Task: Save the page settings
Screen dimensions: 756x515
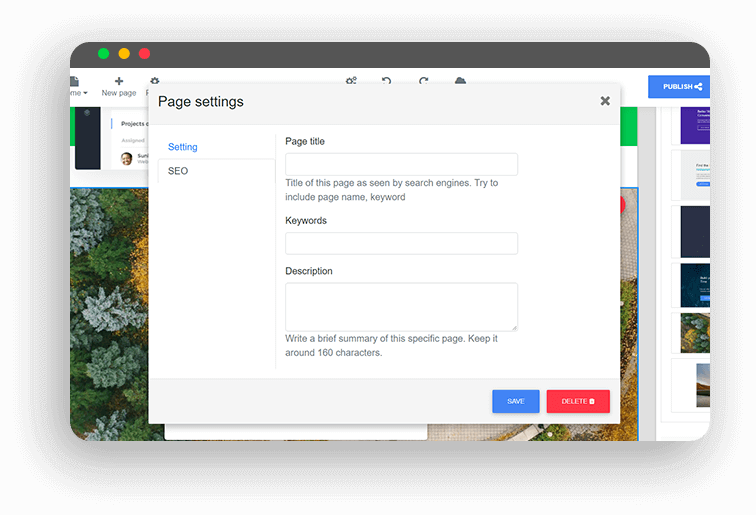Action: click(515, 401)
